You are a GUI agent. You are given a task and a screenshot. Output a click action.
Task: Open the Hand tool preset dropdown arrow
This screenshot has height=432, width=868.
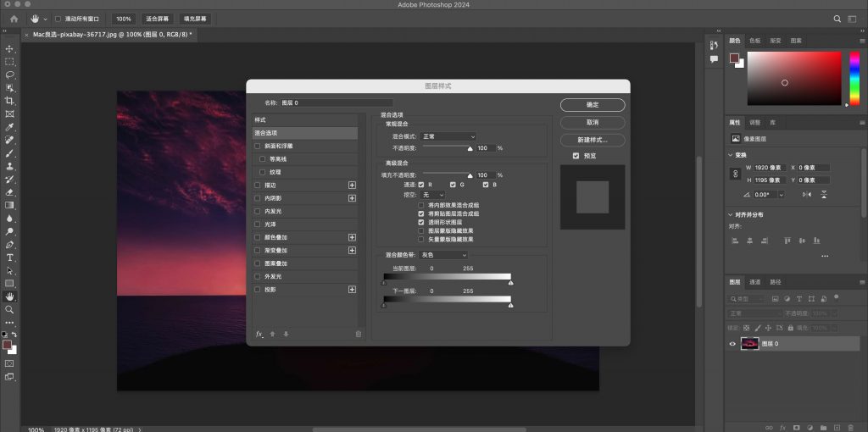(46, 19)
